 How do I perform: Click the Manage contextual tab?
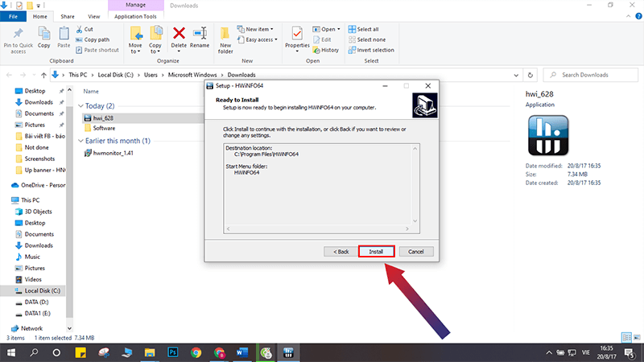coord(135,5)
